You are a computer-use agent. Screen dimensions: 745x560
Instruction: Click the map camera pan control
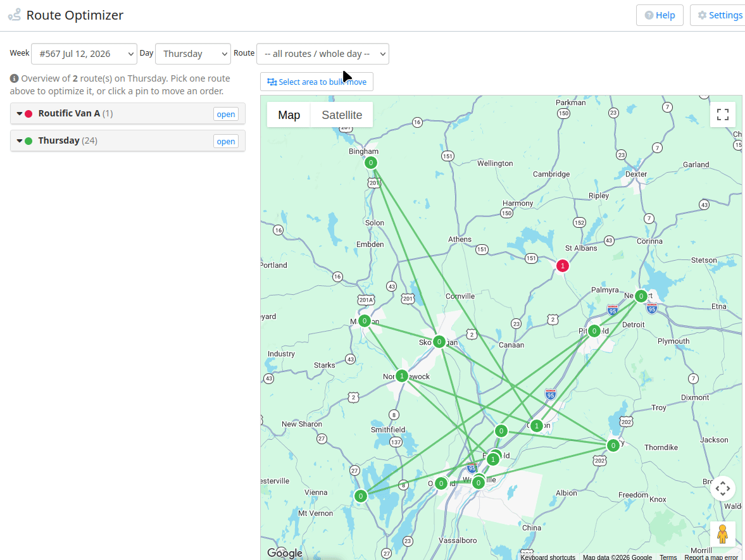coord(723,488)
